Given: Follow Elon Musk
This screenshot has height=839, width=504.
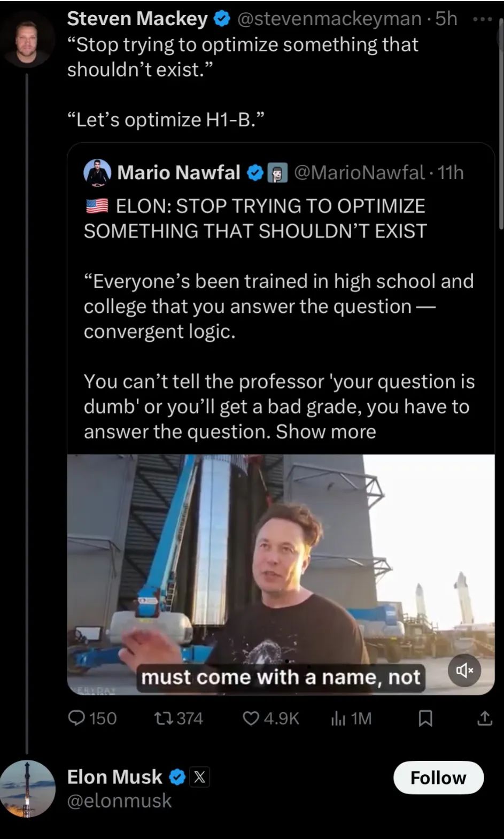Looking at the screenshot, I should [438, 778].
